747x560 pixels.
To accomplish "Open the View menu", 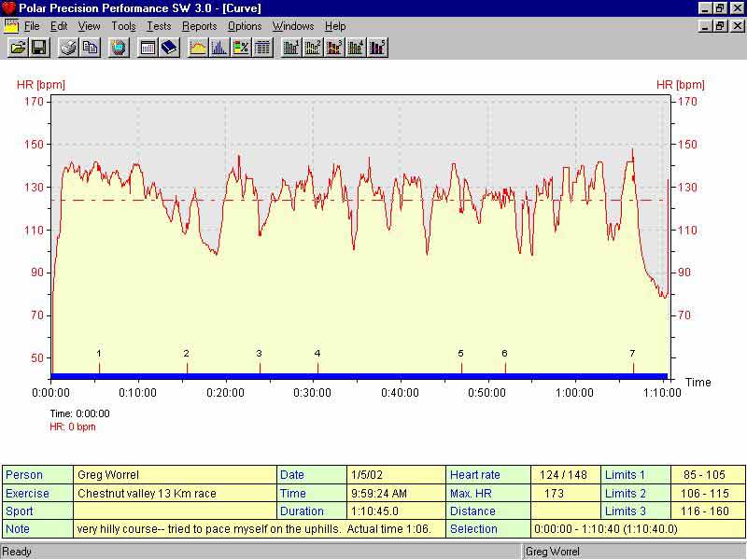I will 89,26.
